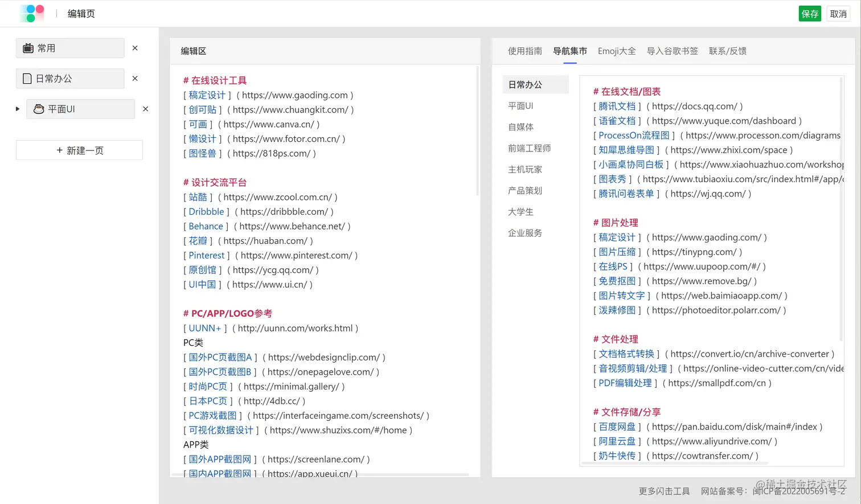The image size is (861, 504).
Task: Click the Dribbble link in editor
Action: 207,211
